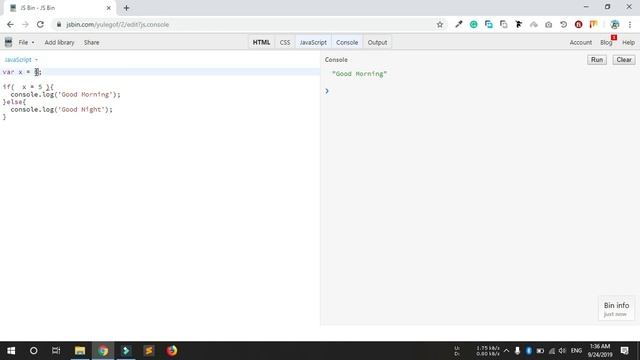Open the taskbar clock and date
This screenshot has width=640, height=360.
(600, 351)
